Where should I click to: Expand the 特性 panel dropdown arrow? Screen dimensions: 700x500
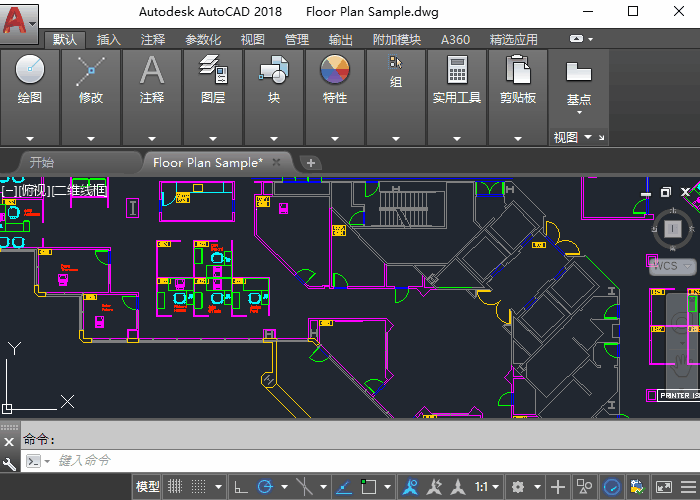(x=334, y=139)
